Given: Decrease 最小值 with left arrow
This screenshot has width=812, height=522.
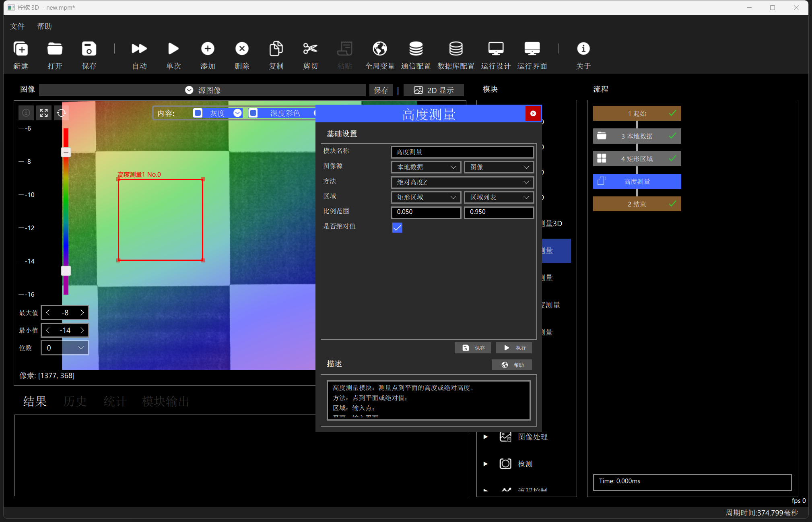Looking at the screenshot, I should click(48, 330).
